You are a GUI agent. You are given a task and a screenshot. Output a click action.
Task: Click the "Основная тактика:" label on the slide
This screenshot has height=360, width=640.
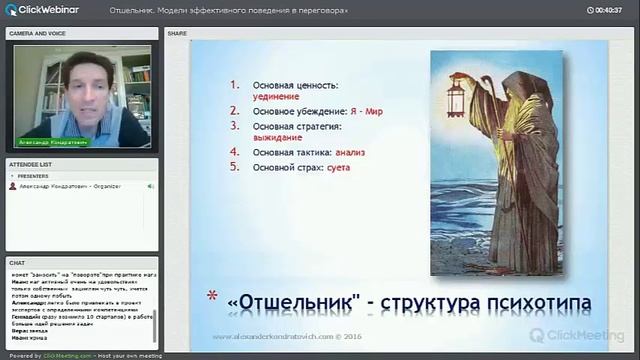point(292,152)
